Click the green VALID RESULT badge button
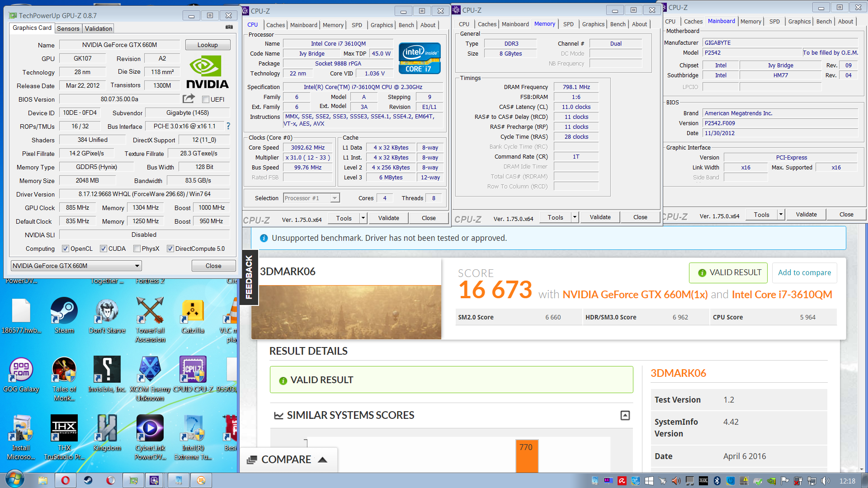The width and height of the screenshot is (868, 488). click(728, 273)
